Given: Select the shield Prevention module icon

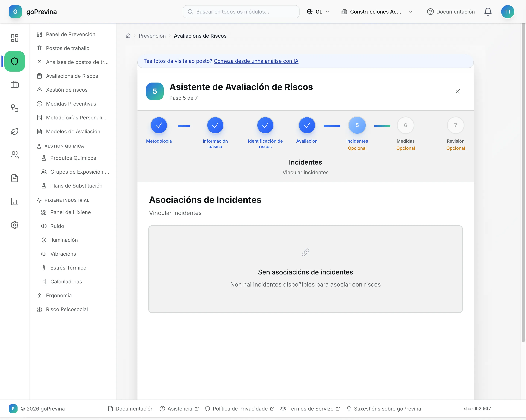Looking at the screenshot, I should point(15,61).
